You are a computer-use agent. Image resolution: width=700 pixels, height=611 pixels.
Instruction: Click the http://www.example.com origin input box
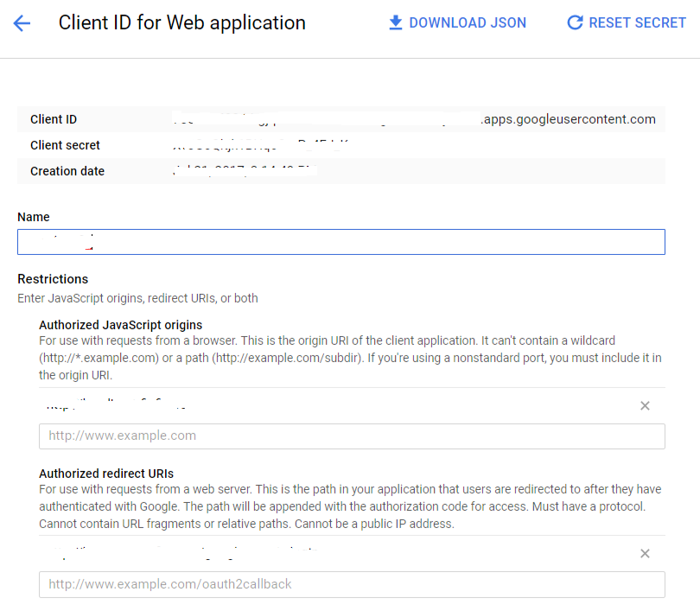[352, 436]
